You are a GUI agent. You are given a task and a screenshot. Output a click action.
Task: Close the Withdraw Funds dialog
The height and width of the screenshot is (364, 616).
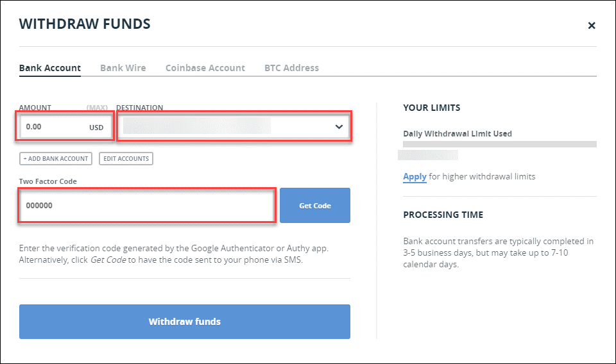point(591,26)
